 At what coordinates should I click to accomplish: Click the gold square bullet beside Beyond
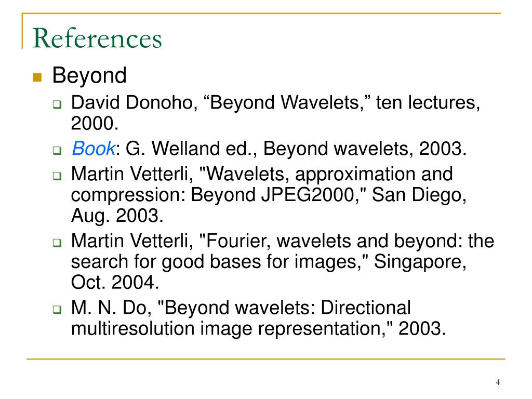[37, 77]
